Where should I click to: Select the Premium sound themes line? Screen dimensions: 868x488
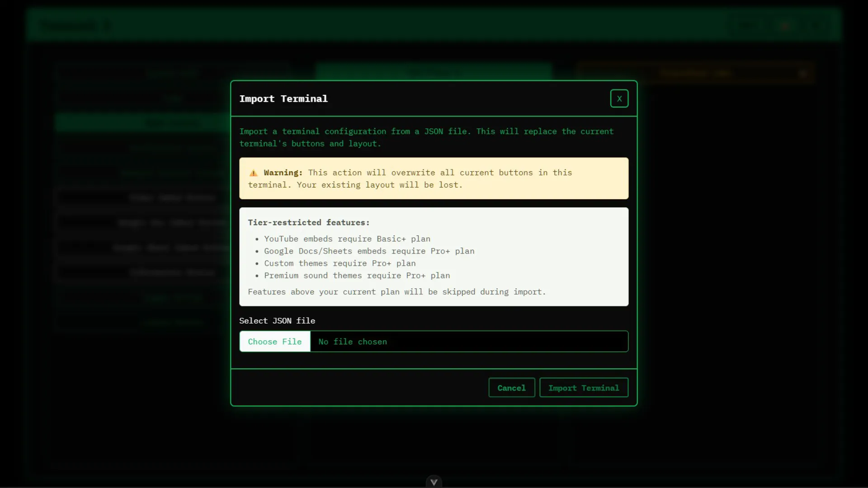tap(357, 275)
